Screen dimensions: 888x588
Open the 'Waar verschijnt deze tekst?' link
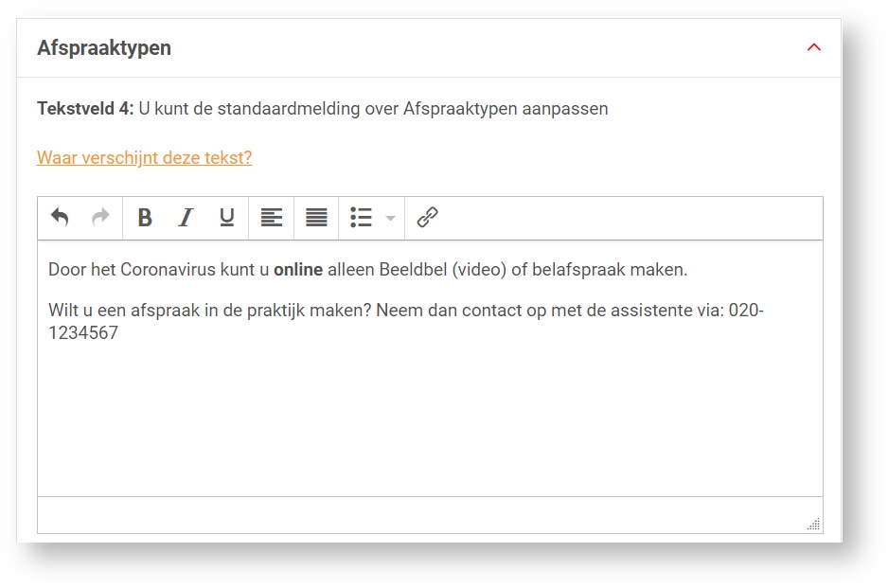pos(144,157)
